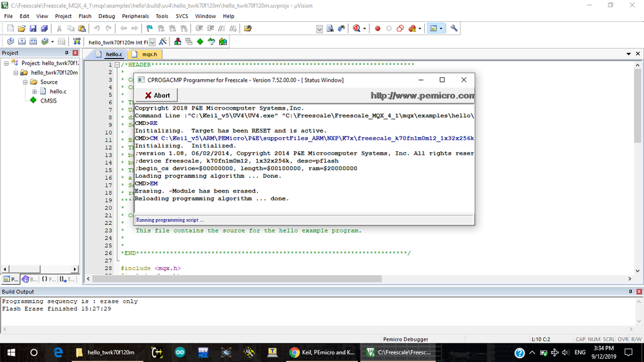Paste from clipboard toolbar icon
Image resolution: width=644 pixels, height=362 pixels.
click(x=82, y=28)
